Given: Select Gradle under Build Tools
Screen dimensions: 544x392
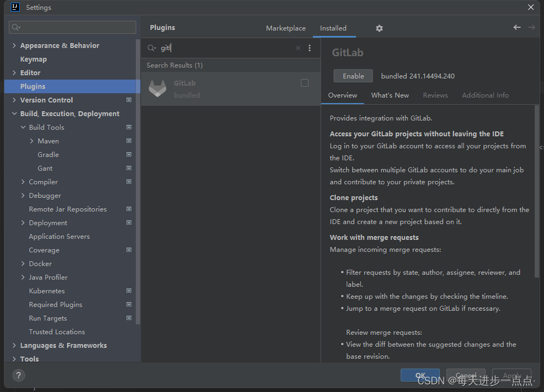Looking at the screenshot, I should pos(48,154).
